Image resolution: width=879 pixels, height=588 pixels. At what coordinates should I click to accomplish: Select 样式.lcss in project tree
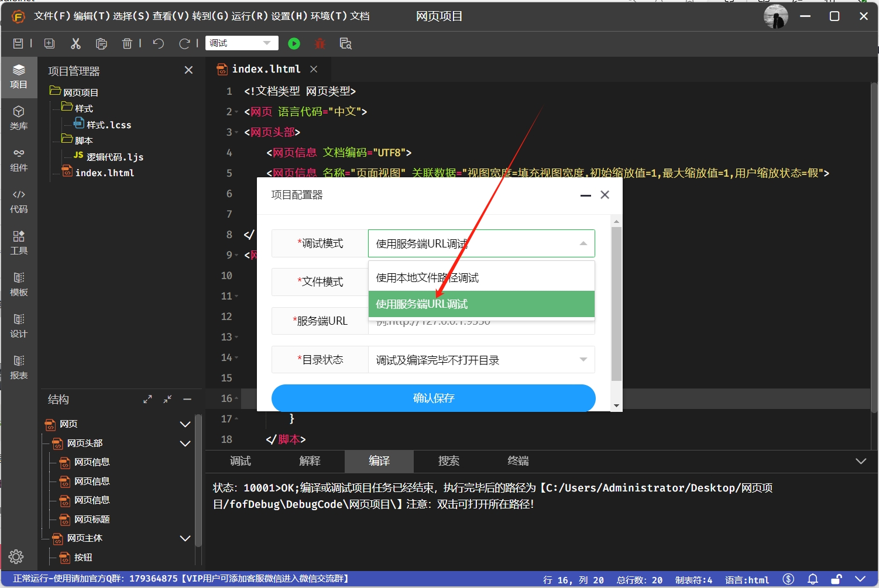[x=109, y=125]
